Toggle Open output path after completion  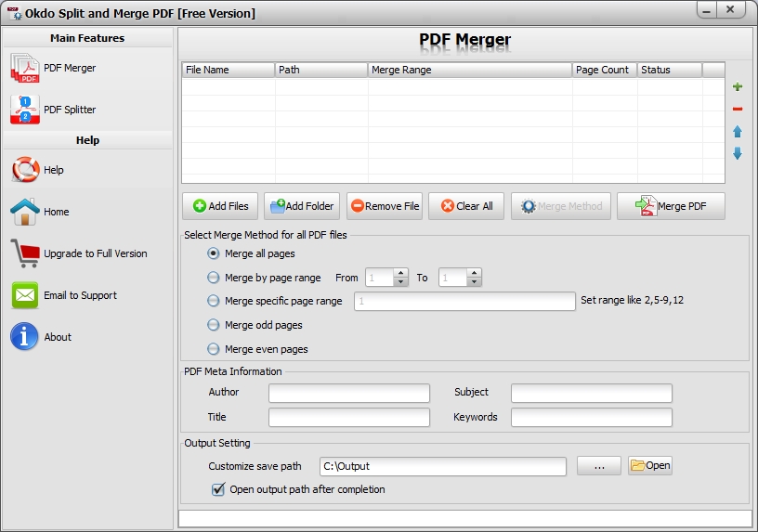tap(218, 489)
